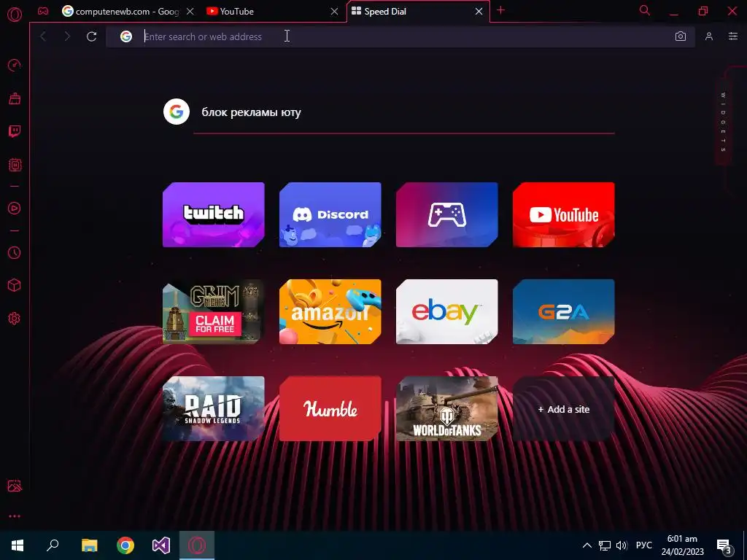Open the Amazon speed dial tile
The image size is (747, 560).
pyautogui.click(x=330, y=312)
